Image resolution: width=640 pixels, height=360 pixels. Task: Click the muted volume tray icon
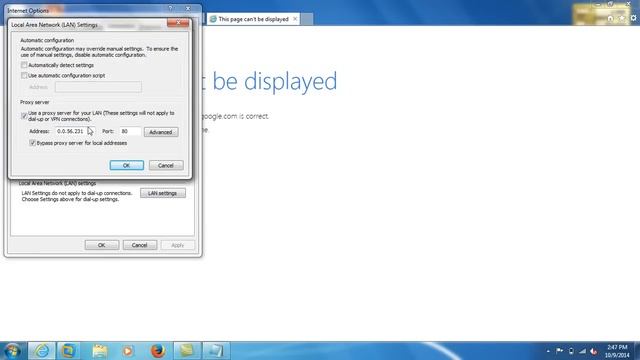tap(594, 351)
